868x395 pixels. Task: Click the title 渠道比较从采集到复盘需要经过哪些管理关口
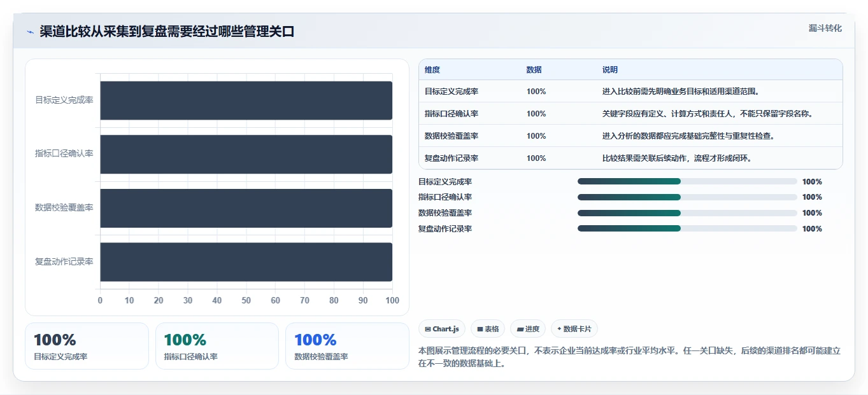[x=167, y=32]
